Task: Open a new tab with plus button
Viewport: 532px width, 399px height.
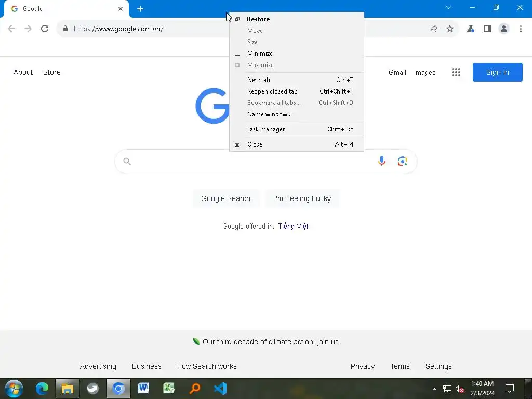Action: [140, 9]
